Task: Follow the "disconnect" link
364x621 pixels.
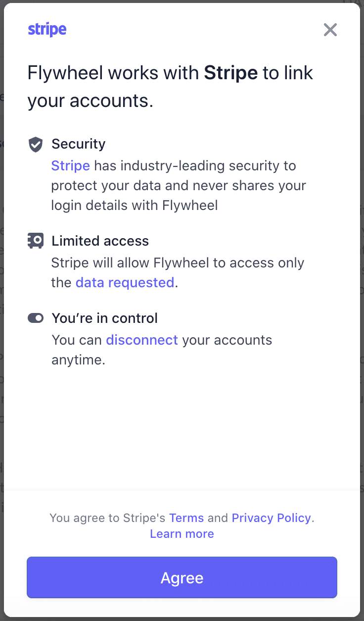Action: (x=142, y=340)
